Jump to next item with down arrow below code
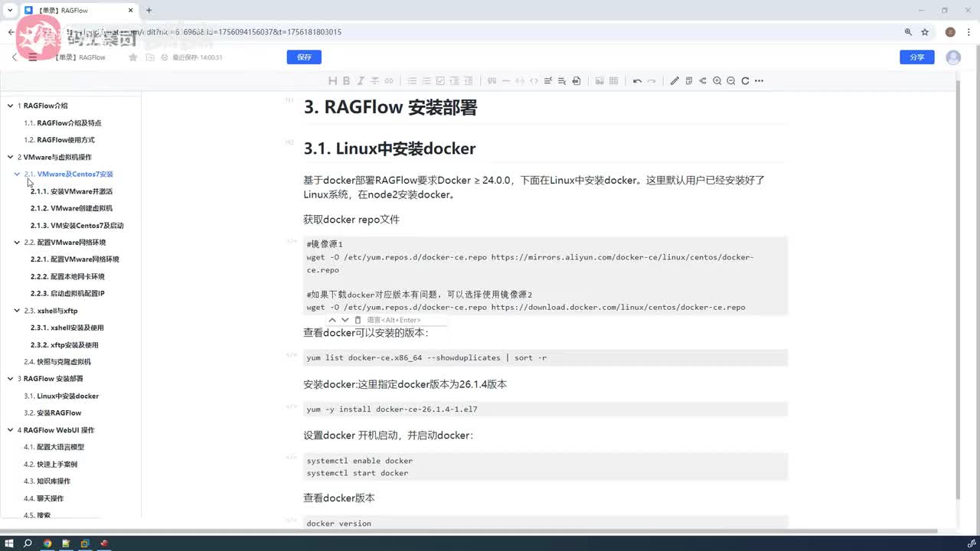 tap(345, 320)
